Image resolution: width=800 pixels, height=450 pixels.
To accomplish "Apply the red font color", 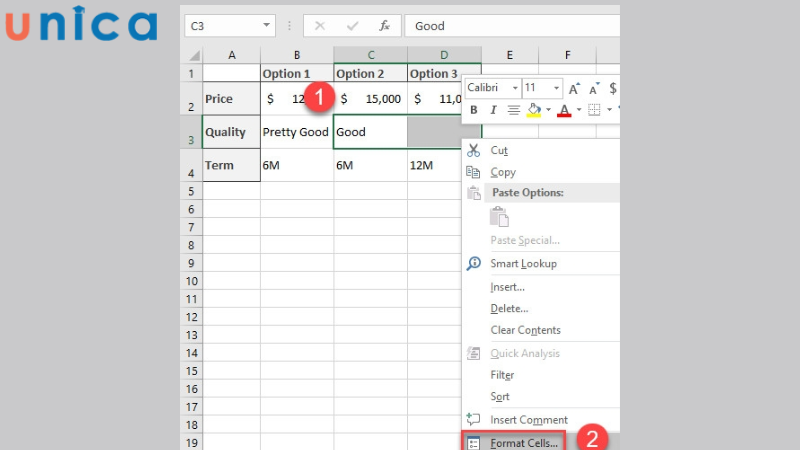I will point(564,110).
